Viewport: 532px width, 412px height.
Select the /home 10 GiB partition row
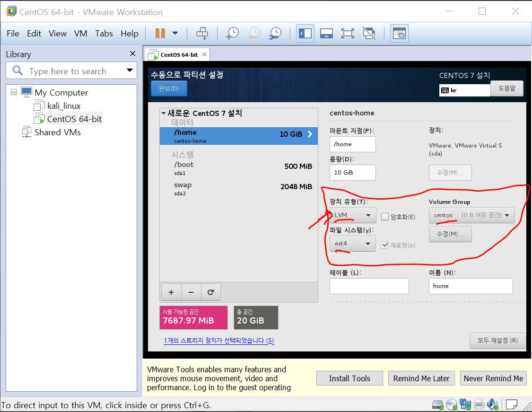point(238,136)
